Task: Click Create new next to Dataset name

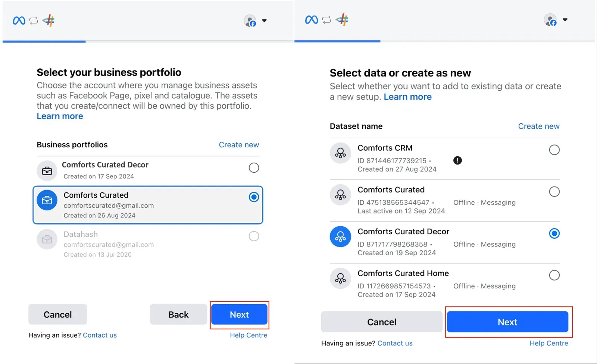Action: click(539, 126)
